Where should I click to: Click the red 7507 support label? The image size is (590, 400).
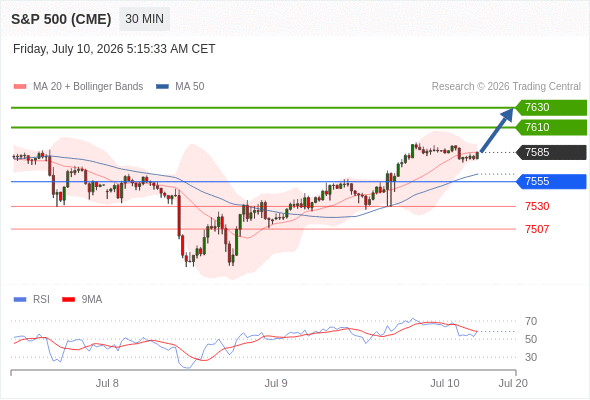click(x=537, y=229)
